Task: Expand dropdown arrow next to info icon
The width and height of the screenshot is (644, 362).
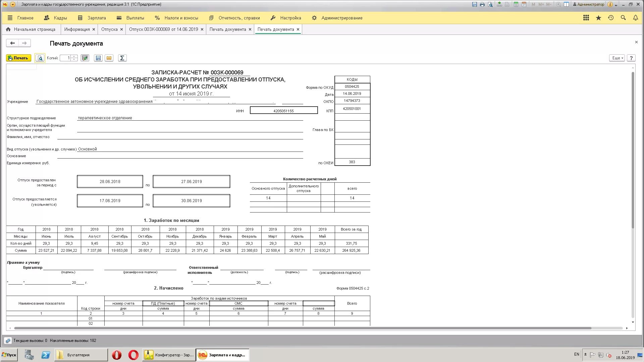Action: pyautogui.click(x=616, y=5)
